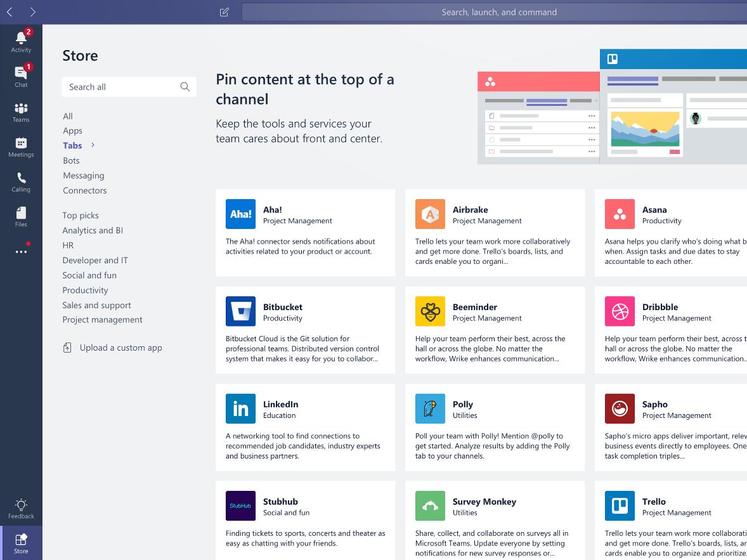Open the Beeminder app title
This screenshot has width=747, height=560.
[x=474, y=307]
